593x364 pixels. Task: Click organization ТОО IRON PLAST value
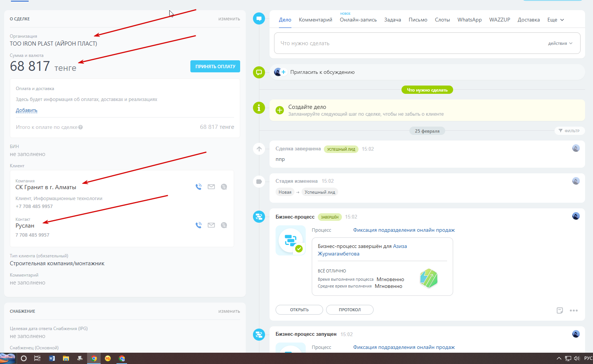point(54,44)
